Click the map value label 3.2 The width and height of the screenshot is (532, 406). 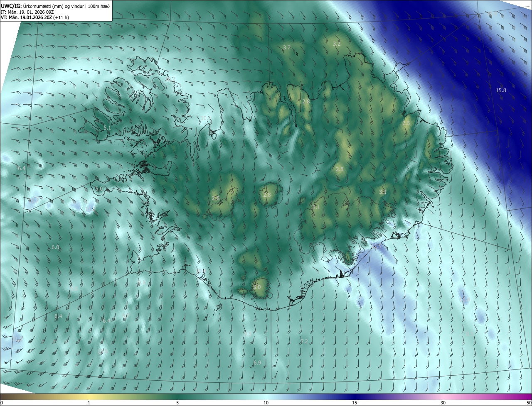[337, 44]
